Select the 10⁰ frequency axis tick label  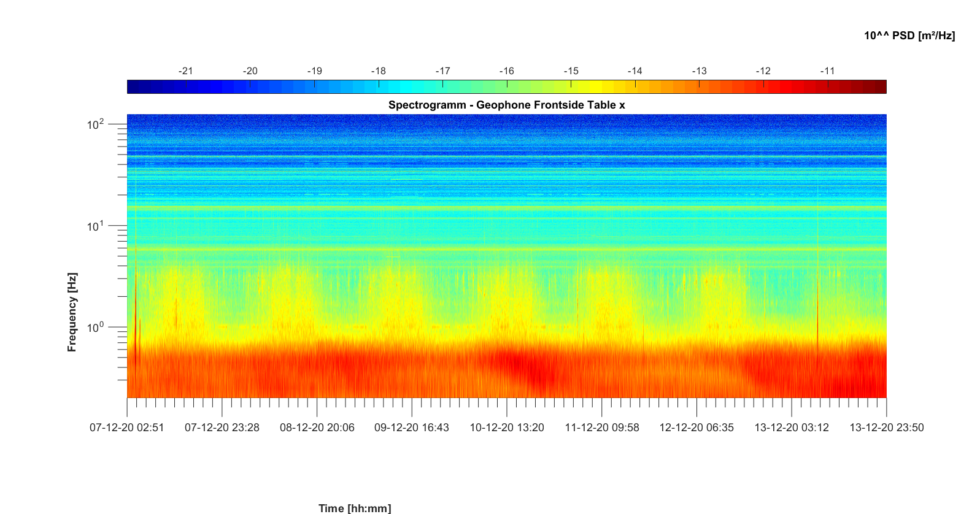[x=95, y=328]
